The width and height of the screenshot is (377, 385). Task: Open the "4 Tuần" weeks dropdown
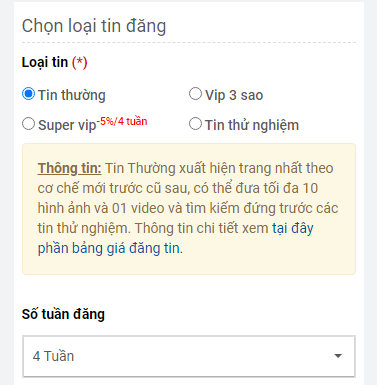point(189,356)
